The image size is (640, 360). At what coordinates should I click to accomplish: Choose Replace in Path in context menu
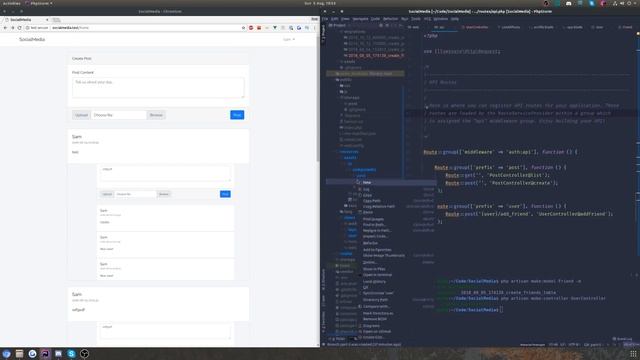point(396,231)
